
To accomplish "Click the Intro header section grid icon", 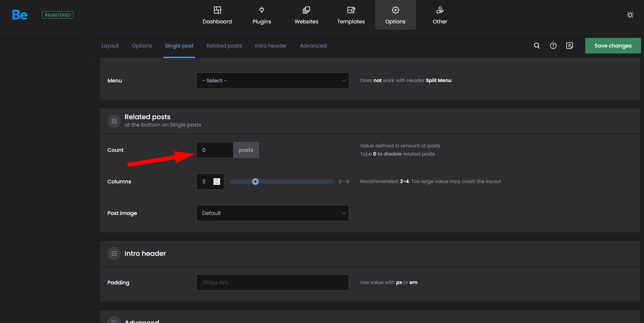I will [x=114, y=254].
